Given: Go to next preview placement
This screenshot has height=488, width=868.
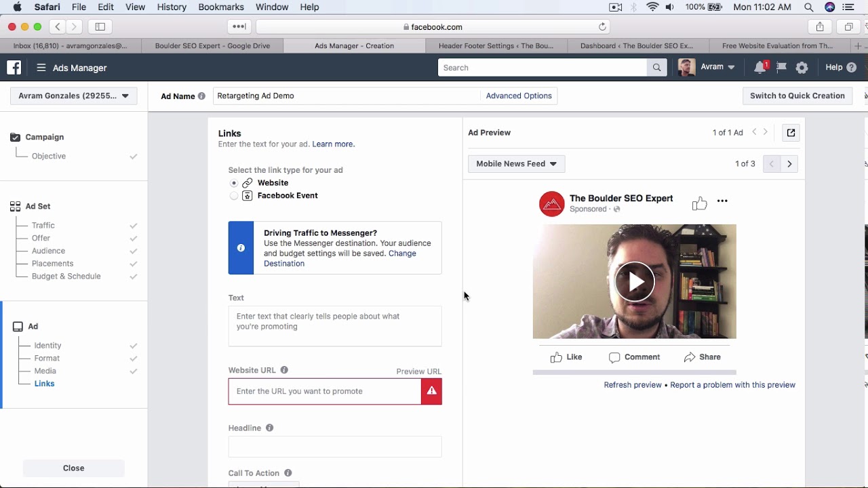Looking at the screenshot, I should click(x=789, y=164).
